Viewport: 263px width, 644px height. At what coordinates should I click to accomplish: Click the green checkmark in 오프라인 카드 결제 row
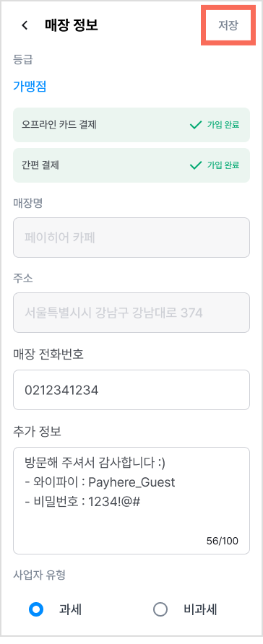pyautogui.click(x=196, y=125)
